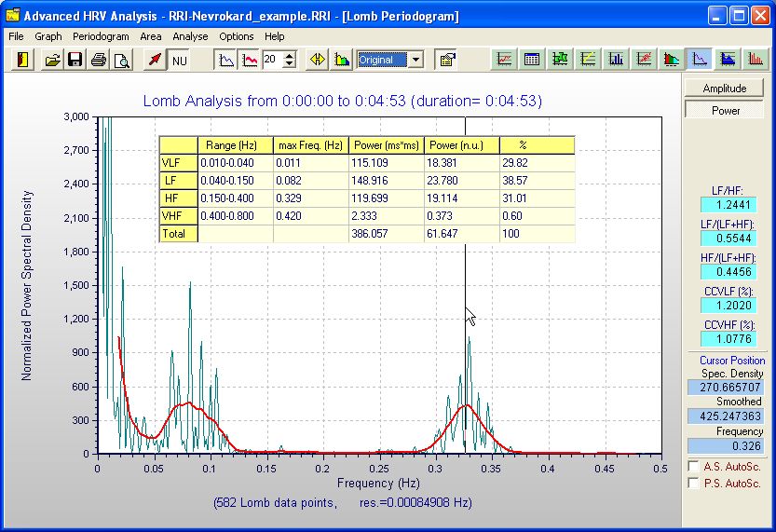776x532 pixels.
Task: Open print preview with magnifier page icon
Action: (x=121, y=60)
